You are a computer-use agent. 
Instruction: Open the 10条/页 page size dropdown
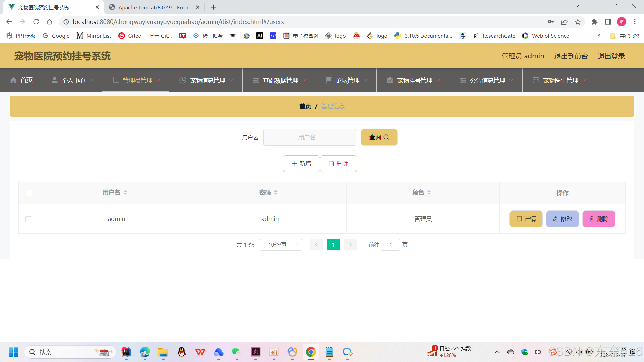[x=281, y=245]
